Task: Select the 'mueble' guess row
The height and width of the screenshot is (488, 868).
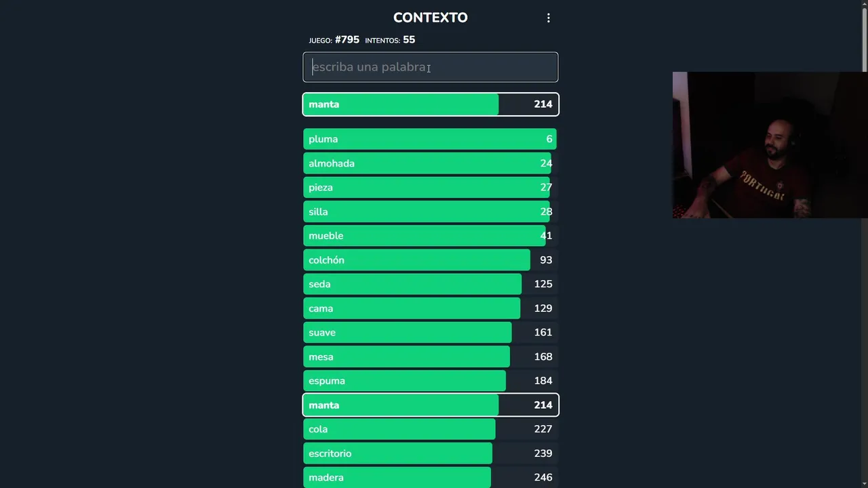Action: pos(430,236)
